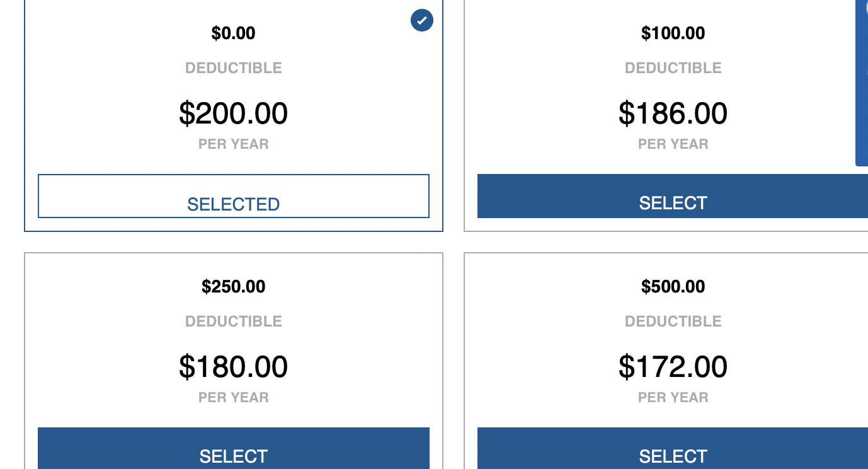
Task: Click the checkmark icon on the $0.00 deductible card
Action: (421, 20)
